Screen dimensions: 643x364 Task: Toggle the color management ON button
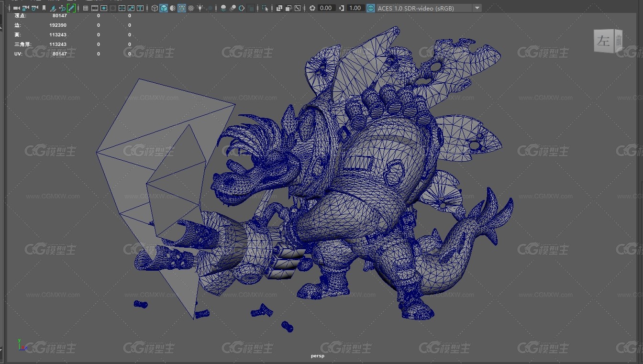coord(371,8)
